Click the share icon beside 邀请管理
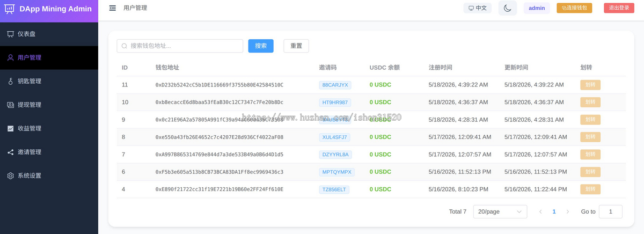 pos(10,152)
